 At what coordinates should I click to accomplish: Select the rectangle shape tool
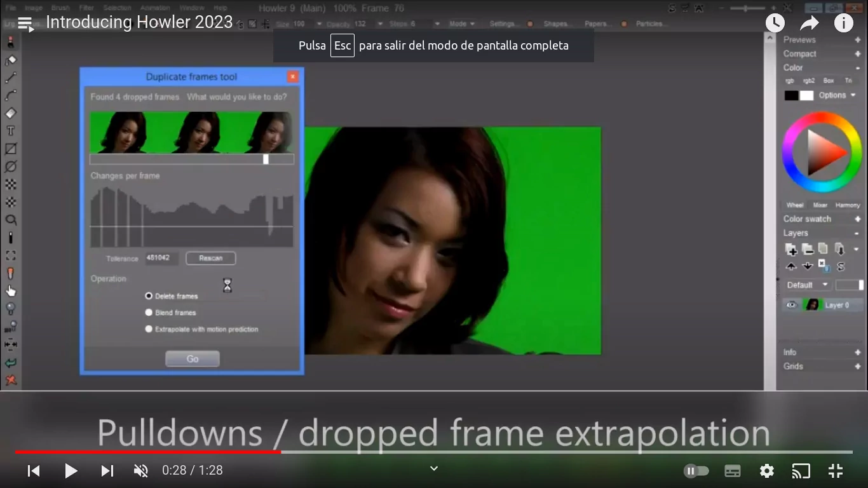(11, 149)
